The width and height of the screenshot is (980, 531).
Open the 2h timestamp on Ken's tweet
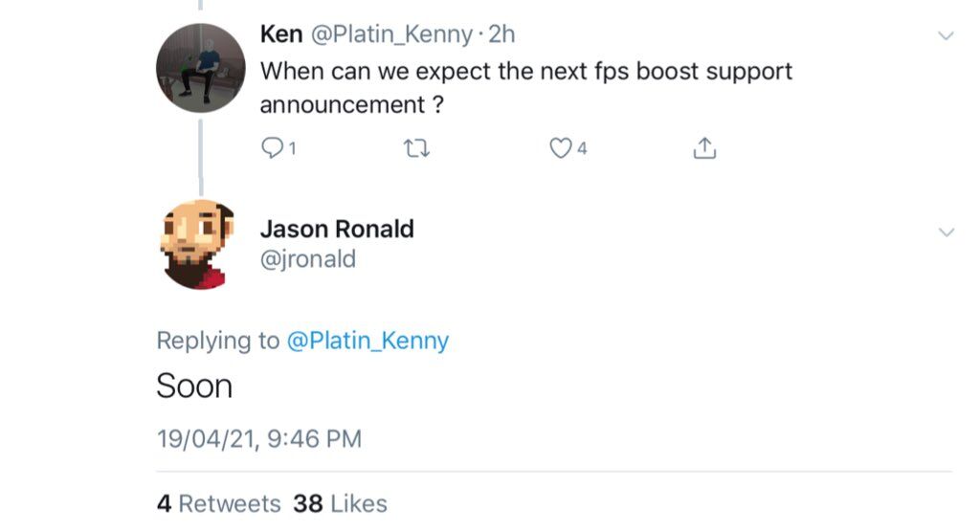click(x=501, y=34)
